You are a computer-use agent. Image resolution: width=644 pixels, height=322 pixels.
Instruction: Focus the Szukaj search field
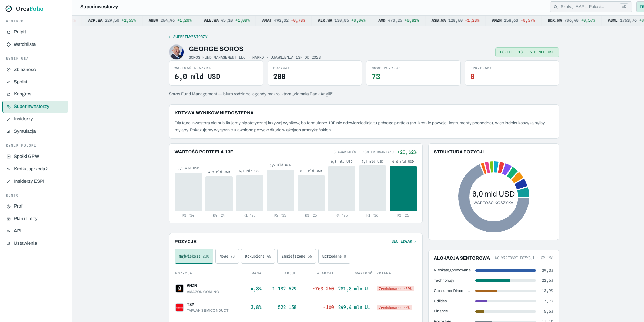pyautogui.click(x=591, y=7)
